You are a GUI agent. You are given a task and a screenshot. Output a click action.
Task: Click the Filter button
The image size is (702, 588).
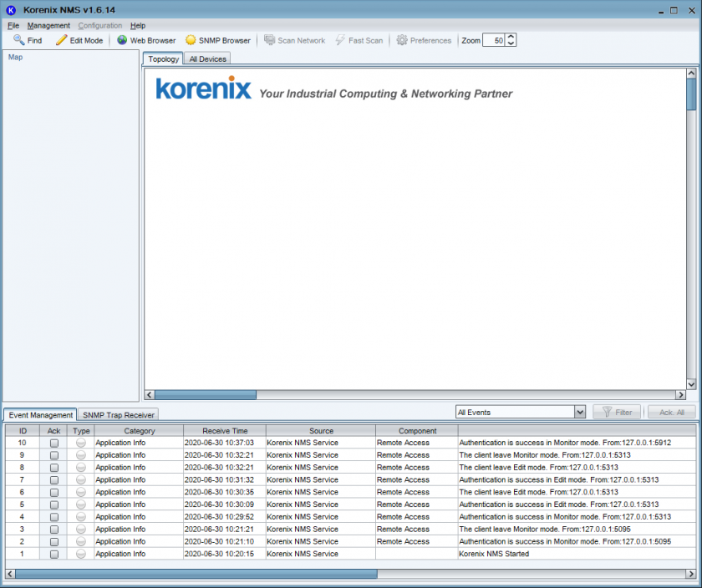point(617,412)
